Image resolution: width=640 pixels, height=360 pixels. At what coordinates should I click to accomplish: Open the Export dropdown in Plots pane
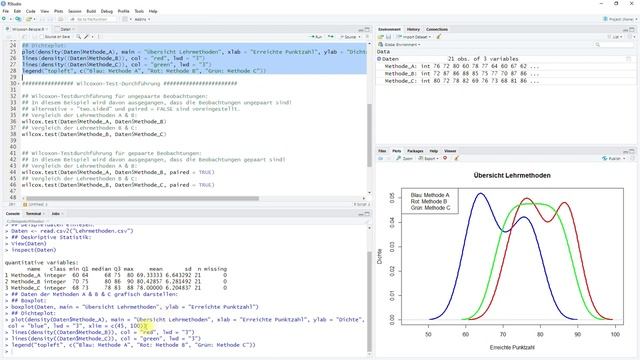point(429,158)
